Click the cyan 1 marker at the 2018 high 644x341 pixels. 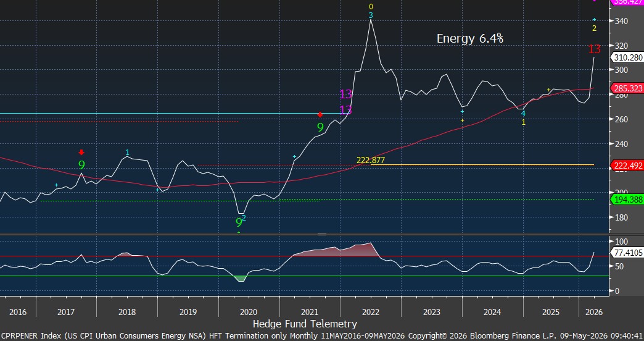[x=127, y=153]
